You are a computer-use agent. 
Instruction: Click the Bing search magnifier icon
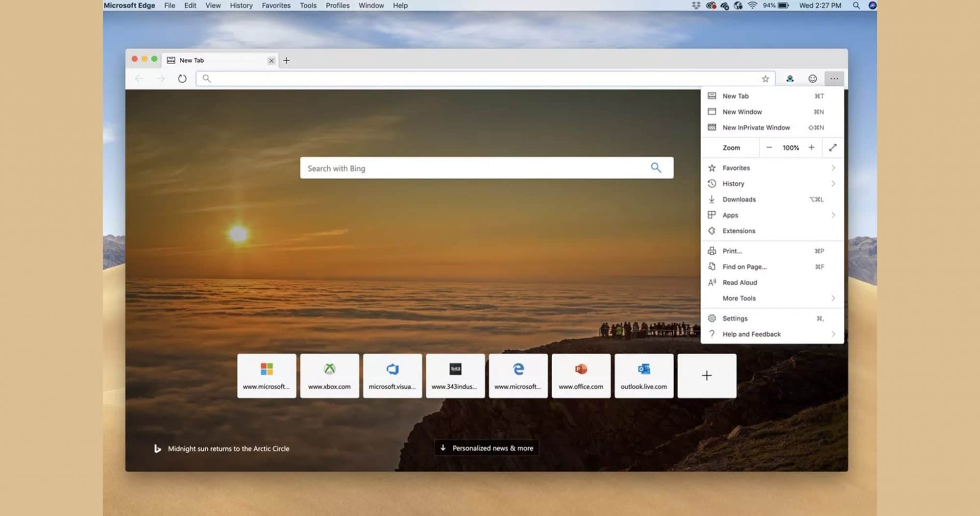656,168
